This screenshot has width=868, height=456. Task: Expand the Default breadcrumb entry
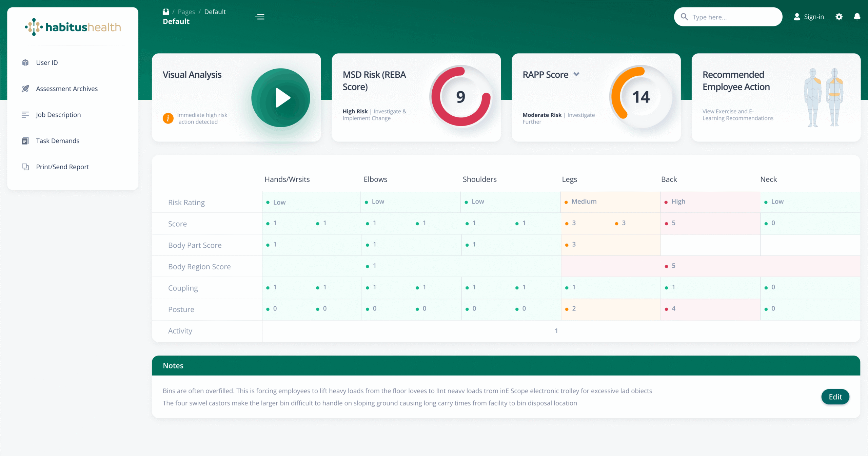coord(215,11)
